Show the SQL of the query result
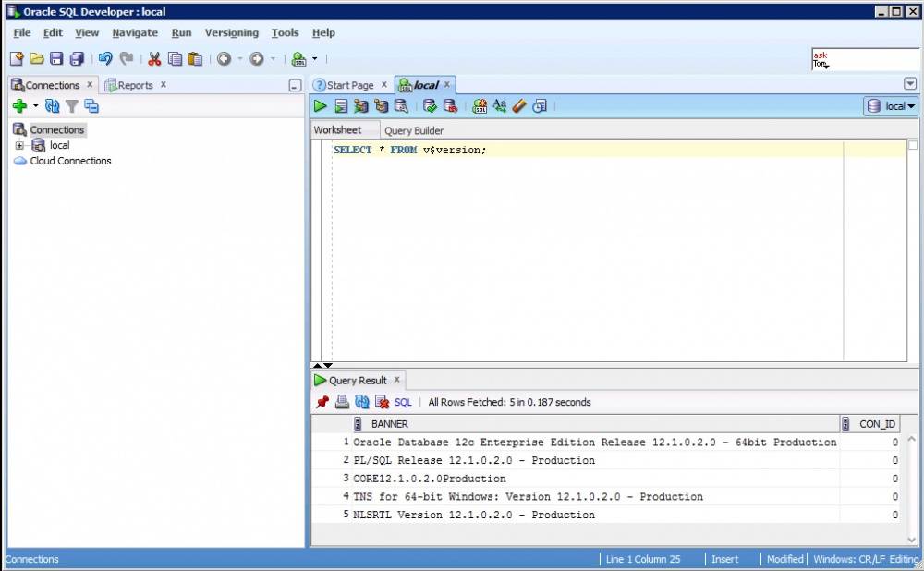Screen dimensions: 924x571 pyautogui.click(x=403, y=402)
